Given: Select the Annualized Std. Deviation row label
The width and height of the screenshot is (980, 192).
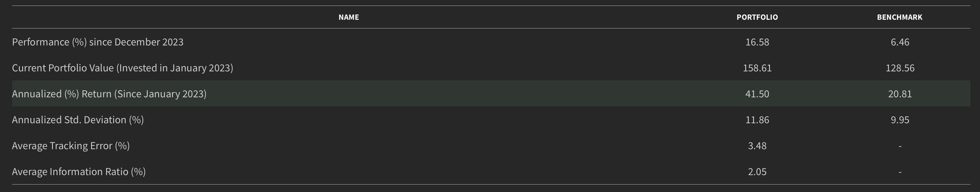Looking at the screenshot, I should point(78,120).
